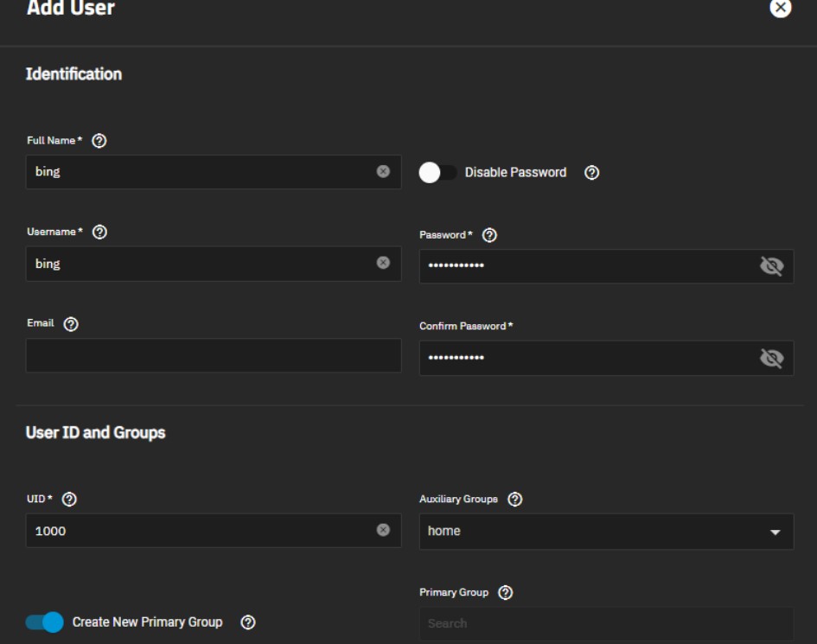The width and height of the screenshot is (817, 644).
Task: Click the Primary Group search box
Action: coord(605,623)
